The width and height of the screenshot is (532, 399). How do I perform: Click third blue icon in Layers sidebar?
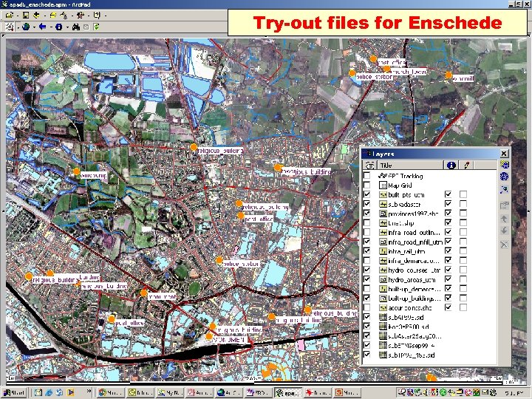click(x=505, y=189)
